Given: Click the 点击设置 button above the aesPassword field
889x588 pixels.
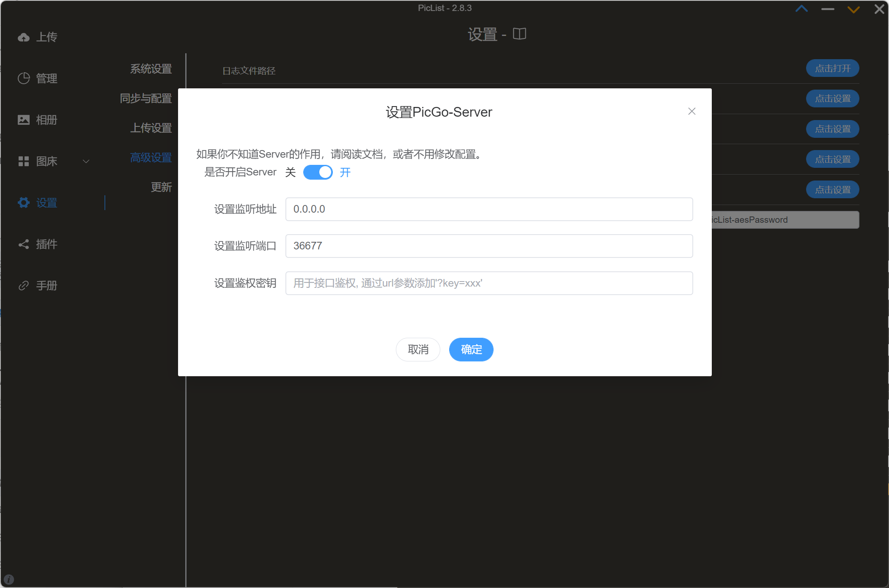Looking at the screenshot, I should [x=832, y=189].
